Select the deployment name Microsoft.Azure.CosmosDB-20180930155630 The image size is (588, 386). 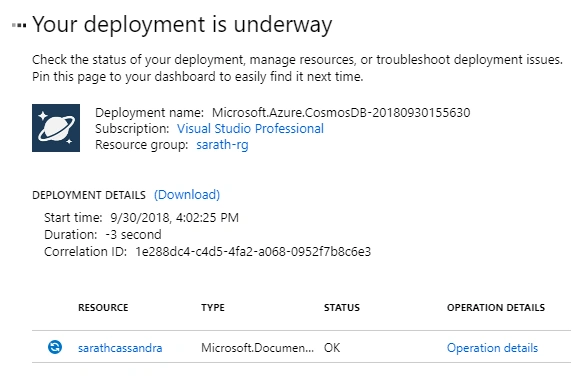341,113
